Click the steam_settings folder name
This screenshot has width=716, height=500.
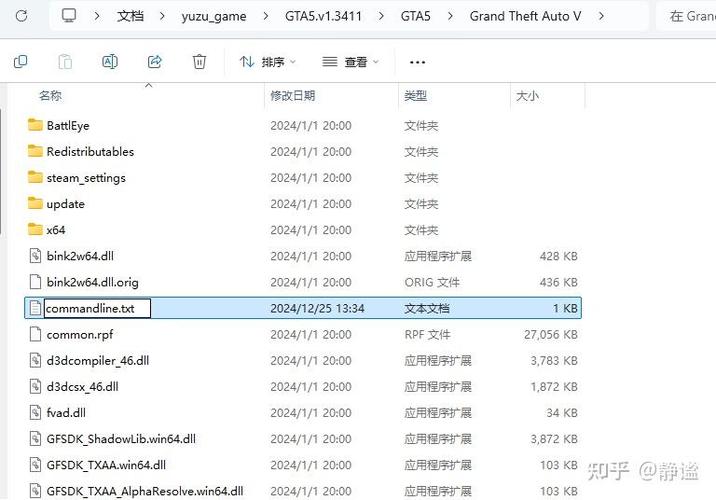86,178
